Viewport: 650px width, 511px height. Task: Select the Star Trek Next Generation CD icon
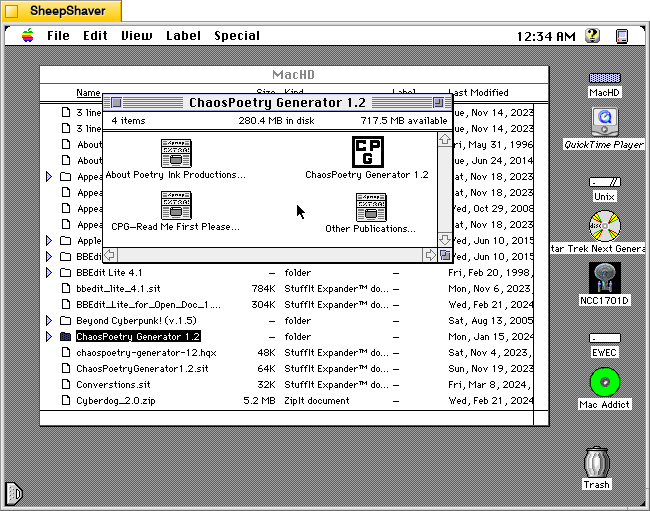604,226
